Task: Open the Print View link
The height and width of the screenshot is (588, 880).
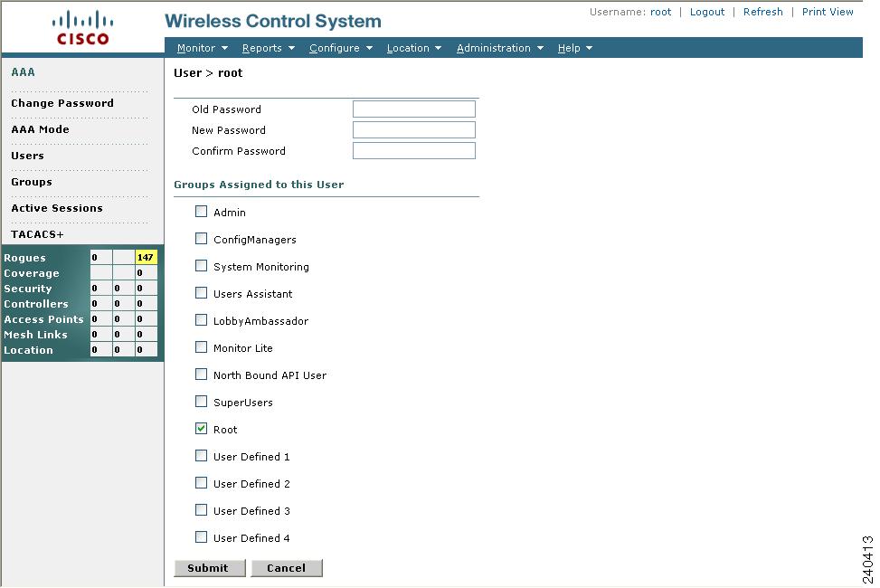Action: 828,12
